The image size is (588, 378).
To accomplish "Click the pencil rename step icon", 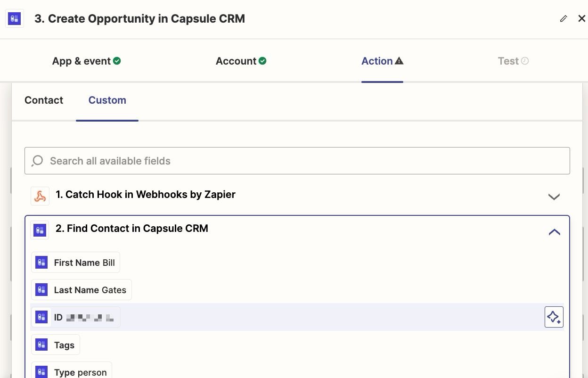I will coord(563,19).
